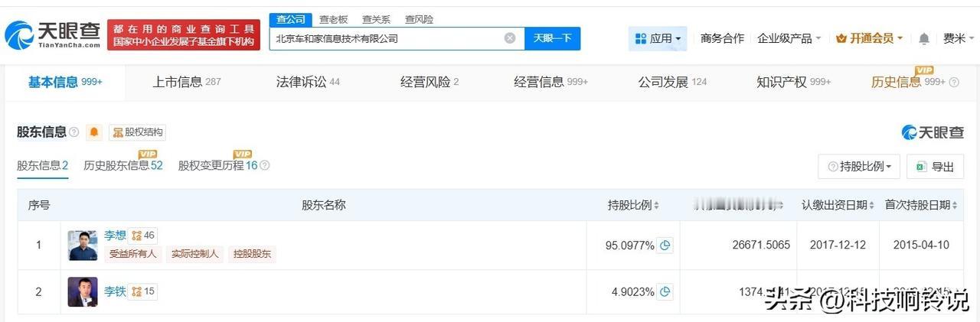Switch to 法律诉讼 tab
Screen dimensions: 980x322
(x=308, y=82)
